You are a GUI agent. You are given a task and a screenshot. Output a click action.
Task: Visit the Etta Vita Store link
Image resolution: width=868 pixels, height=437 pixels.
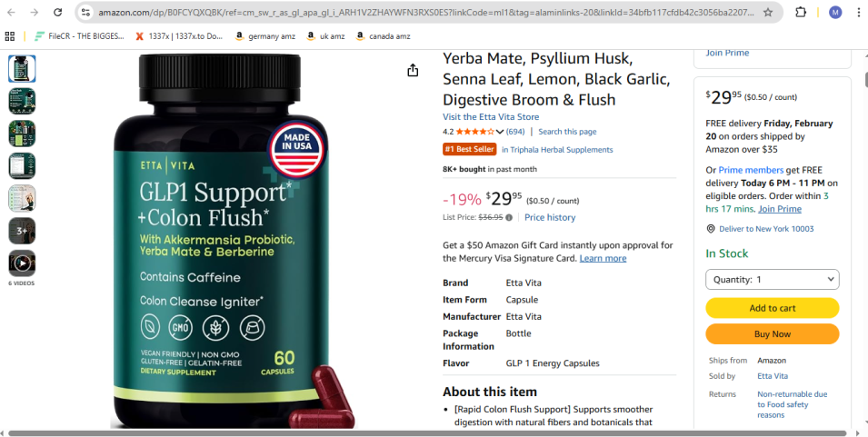click(491, 116)
